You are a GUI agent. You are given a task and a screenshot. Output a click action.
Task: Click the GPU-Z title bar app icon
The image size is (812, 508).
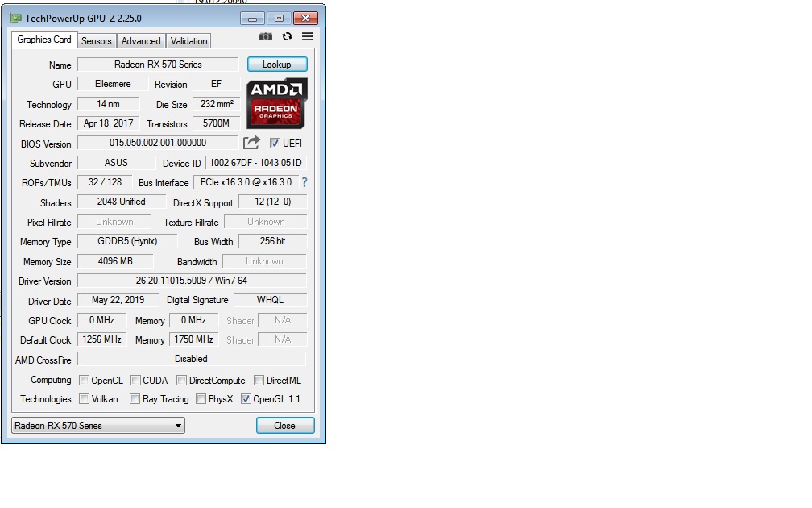(16, 18)
